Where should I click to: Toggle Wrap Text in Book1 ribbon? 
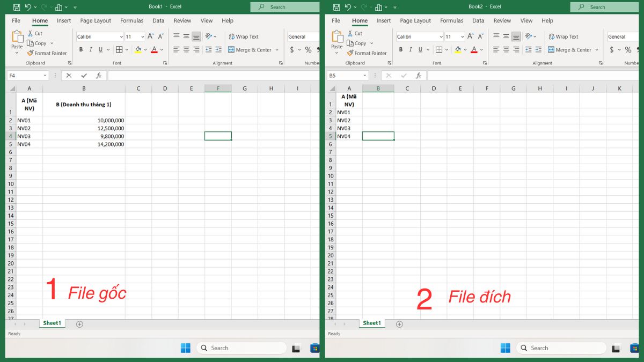coord(243,36)
